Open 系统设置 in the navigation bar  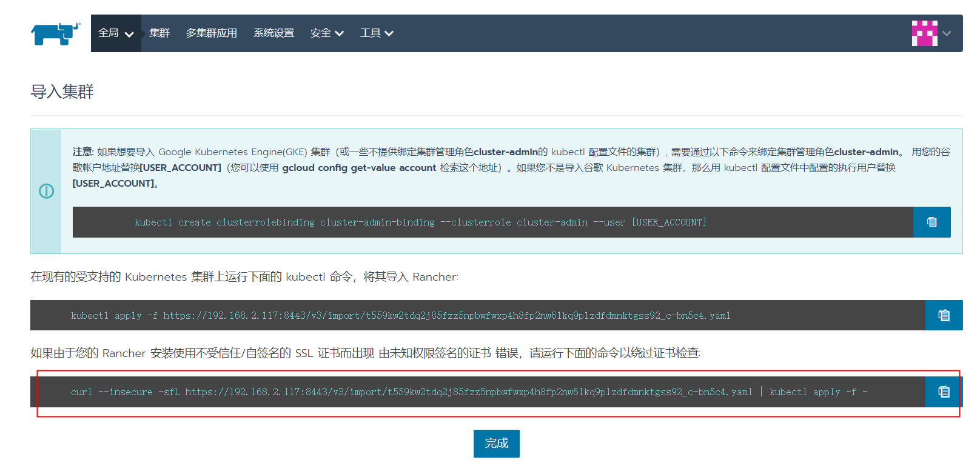tap(274, 33)
